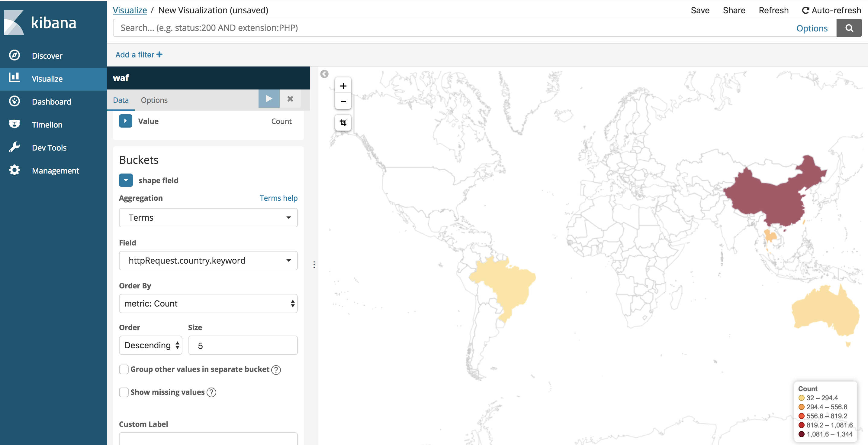Click the magnifier search button

tap(849, 28)
